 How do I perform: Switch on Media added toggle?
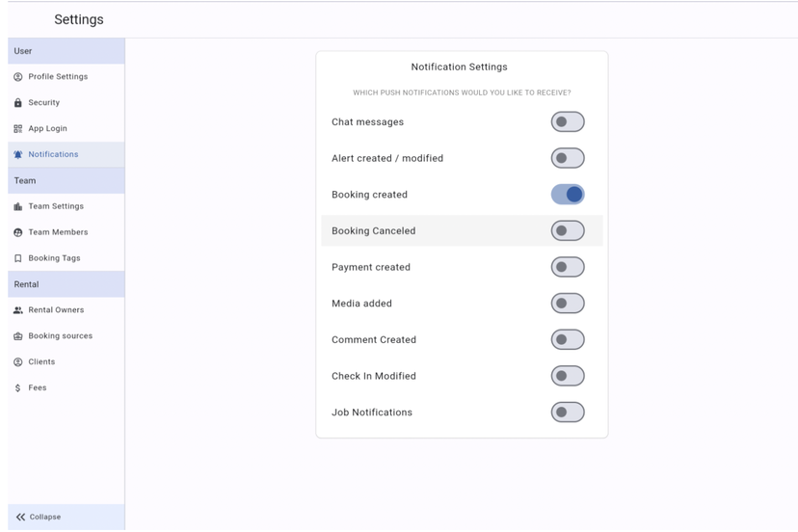[568, 304]
